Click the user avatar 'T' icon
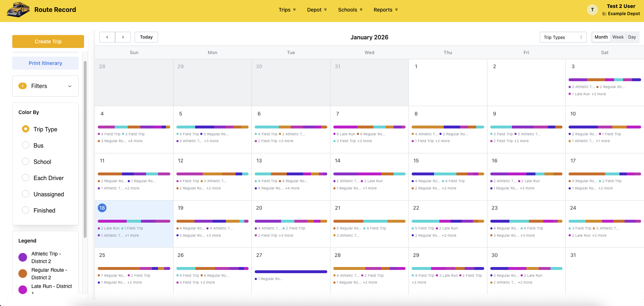The image size is (644, 306). [592, 10]
